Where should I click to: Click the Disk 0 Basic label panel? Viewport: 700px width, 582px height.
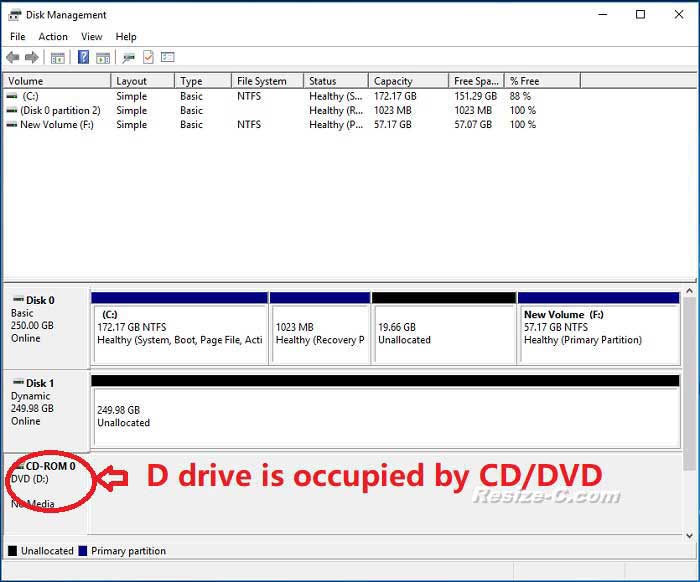pos(46,328)
